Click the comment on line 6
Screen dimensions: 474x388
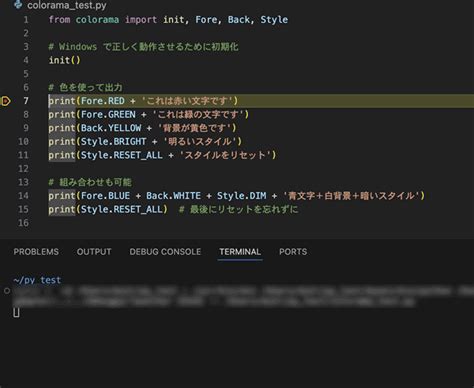(85, 87)
